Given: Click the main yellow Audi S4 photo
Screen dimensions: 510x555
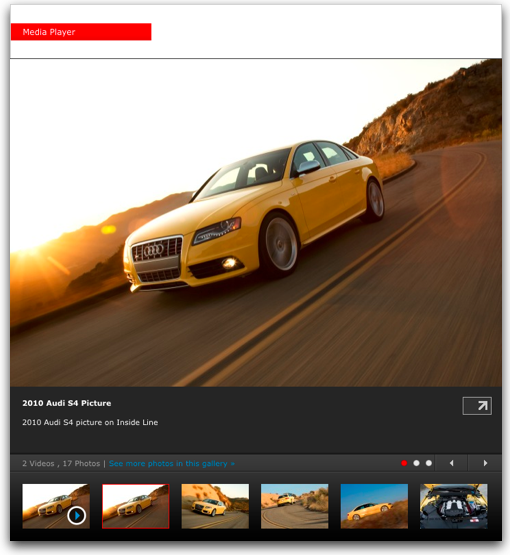Looking at the screenshot, I should [x=256, y=223].
